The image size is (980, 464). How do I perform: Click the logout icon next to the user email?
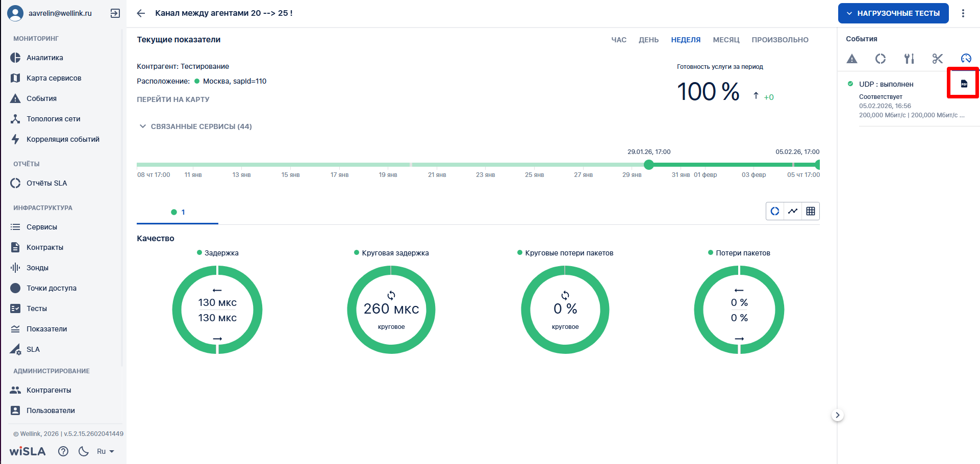tap(115, 13)
